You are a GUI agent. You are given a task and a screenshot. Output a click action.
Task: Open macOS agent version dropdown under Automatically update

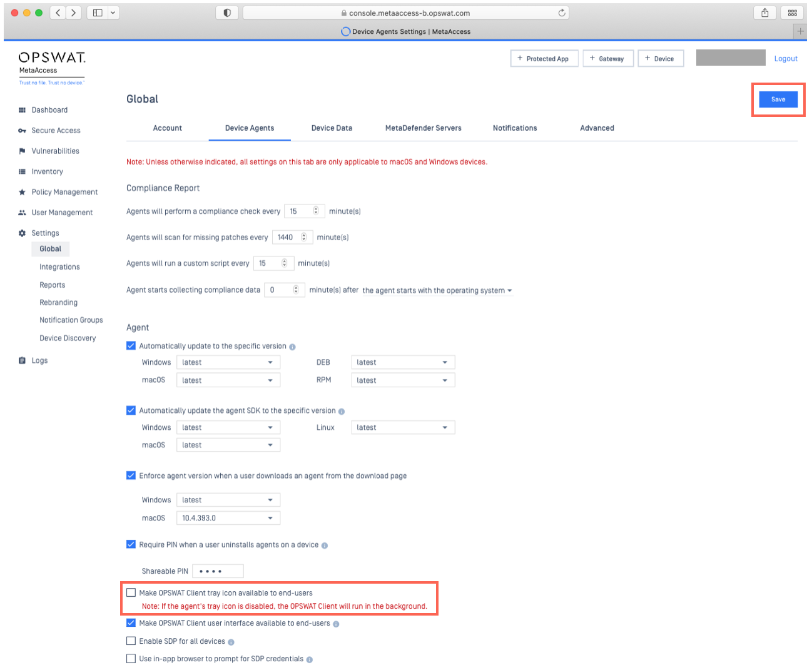click(x=228, y=380)
